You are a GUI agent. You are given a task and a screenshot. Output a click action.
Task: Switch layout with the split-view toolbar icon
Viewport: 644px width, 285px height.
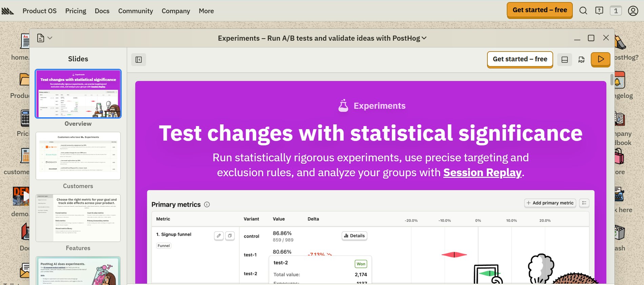[x=565, y=60]
